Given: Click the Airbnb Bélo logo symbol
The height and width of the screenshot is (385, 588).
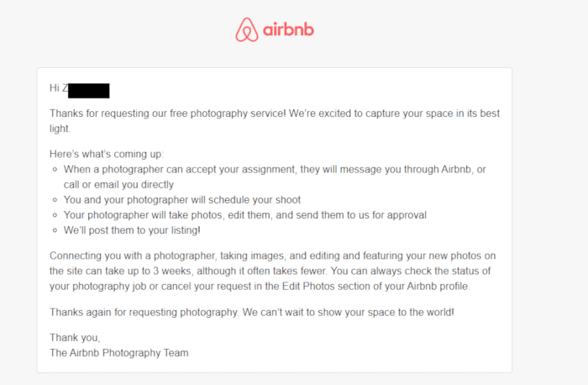Looking at the screenshot, I should [247, 30].
